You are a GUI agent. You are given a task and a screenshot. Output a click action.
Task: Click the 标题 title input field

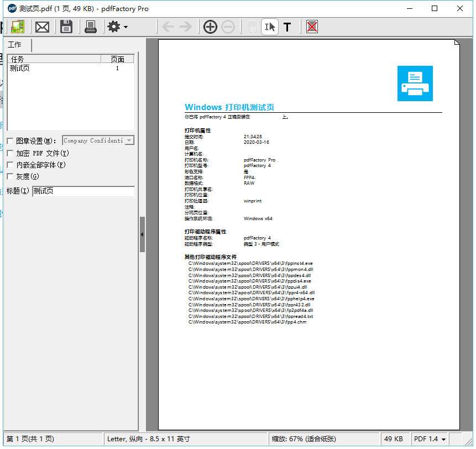click(83, 191)
